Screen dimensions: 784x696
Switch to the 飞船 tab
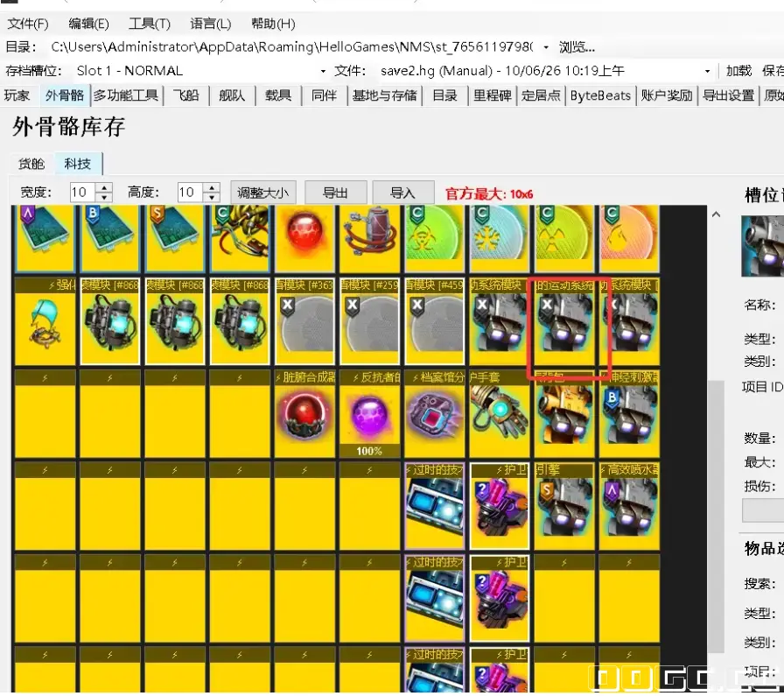(186, 95)
